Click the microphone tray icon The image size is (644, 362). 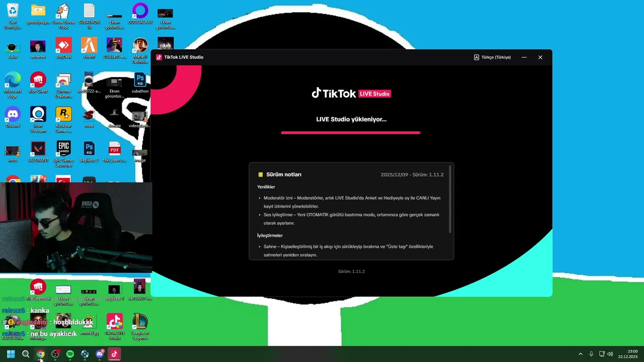pyautogui.click(x=591, y=354)
